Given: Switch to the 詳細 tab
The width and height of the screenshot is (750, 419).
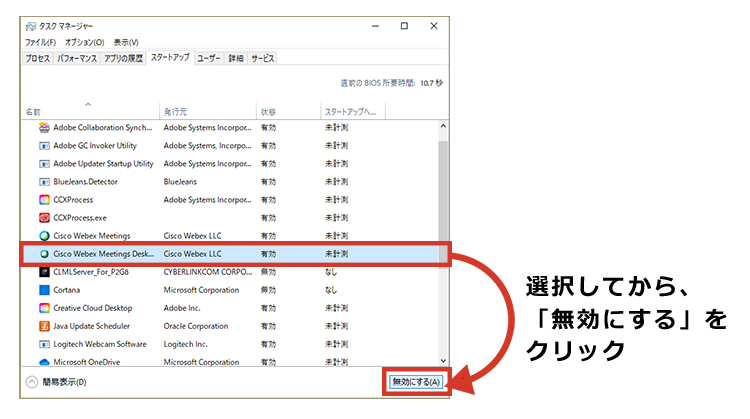Looking at the screenshot, I should (236, 58).
